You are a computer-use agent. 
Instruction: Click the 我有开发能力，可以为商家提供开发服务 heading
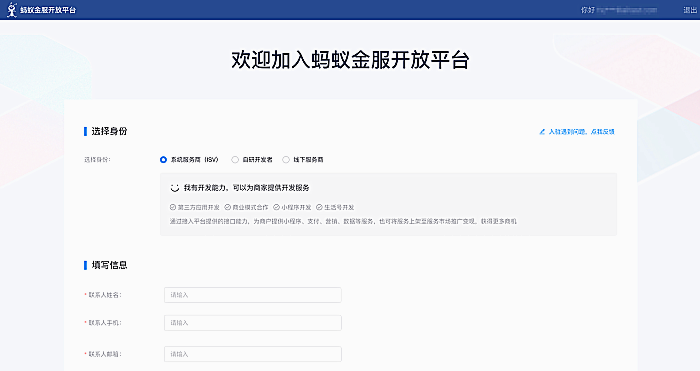tap(246, 188)
